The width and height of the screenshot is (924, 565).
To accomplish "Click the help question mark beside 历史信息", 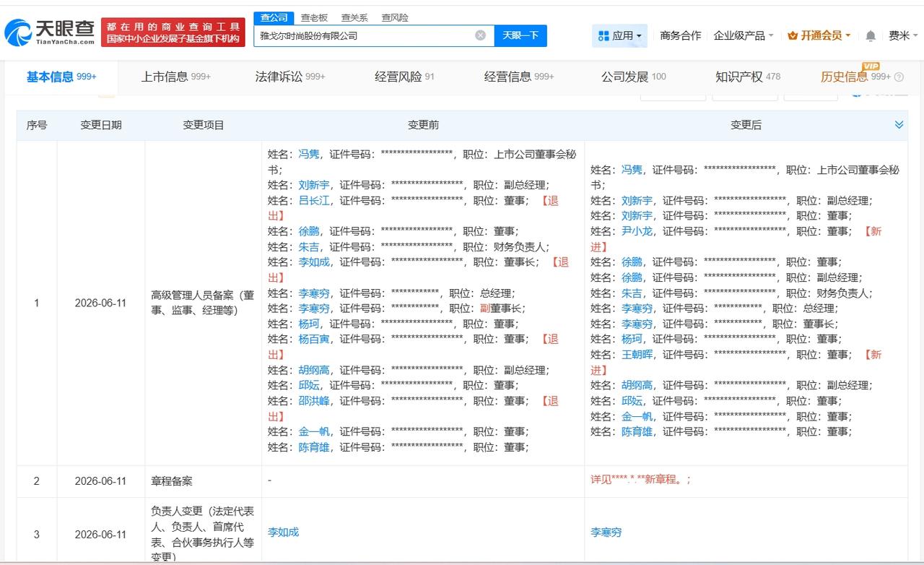I will pyautogui.click(x=899, y=77).
